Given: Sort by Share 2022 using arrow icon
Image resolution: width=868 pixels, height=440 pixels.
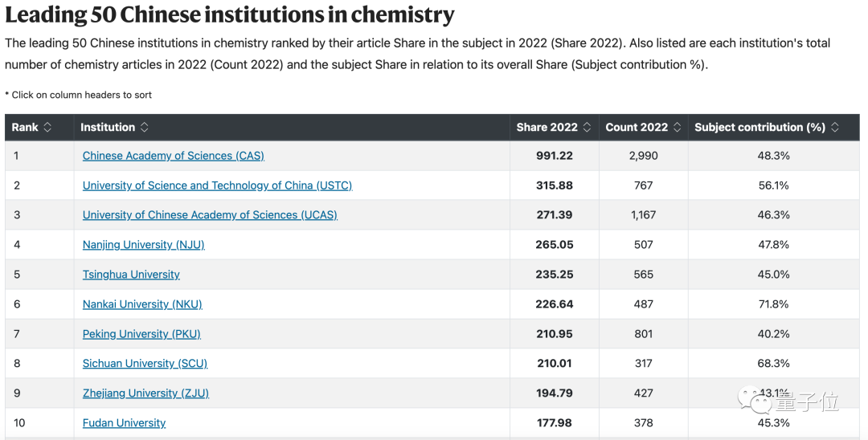Looking at the screenshot, I should pyautogui.click(x=587, y=128).
